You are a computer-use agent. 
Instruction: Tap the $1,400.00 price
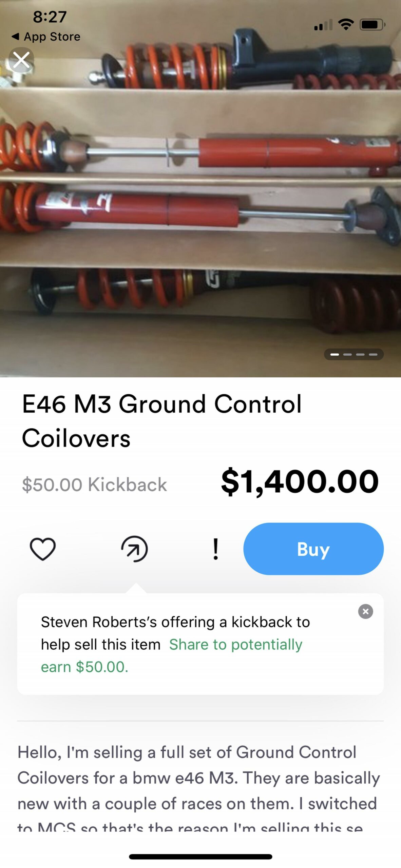click(x=300, y=481)
